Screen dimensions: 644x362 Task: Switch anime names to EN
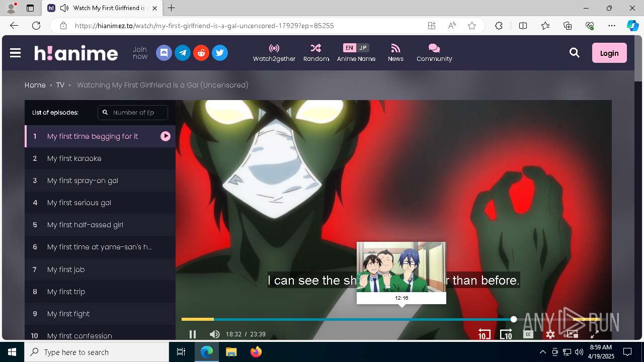(x=349, y=48)
